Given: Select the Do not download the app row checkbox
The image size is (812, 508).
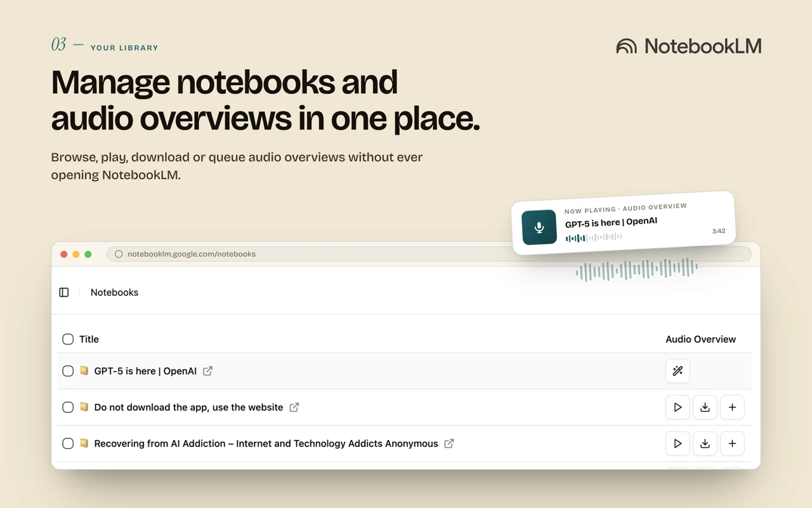Looking at the screenshot, I should (x=68, y=407).
